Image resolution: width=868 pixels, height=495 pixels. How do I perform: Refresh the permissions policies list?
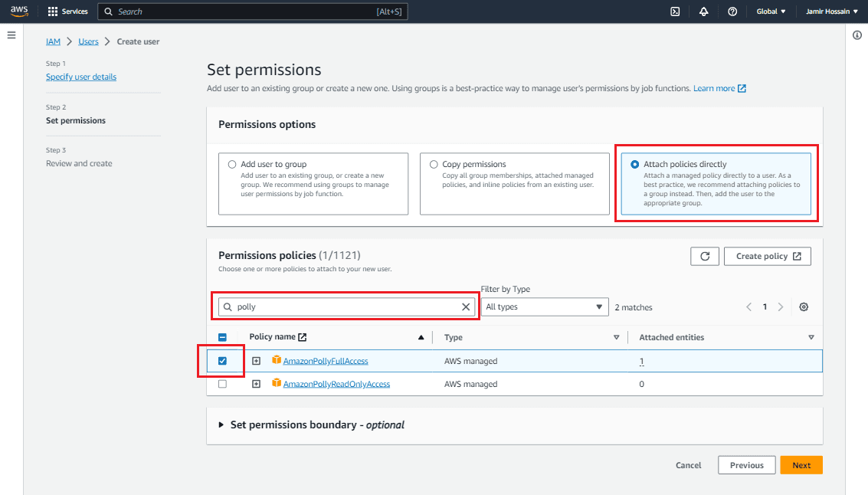pyautogui.click(x=705, y=256)
